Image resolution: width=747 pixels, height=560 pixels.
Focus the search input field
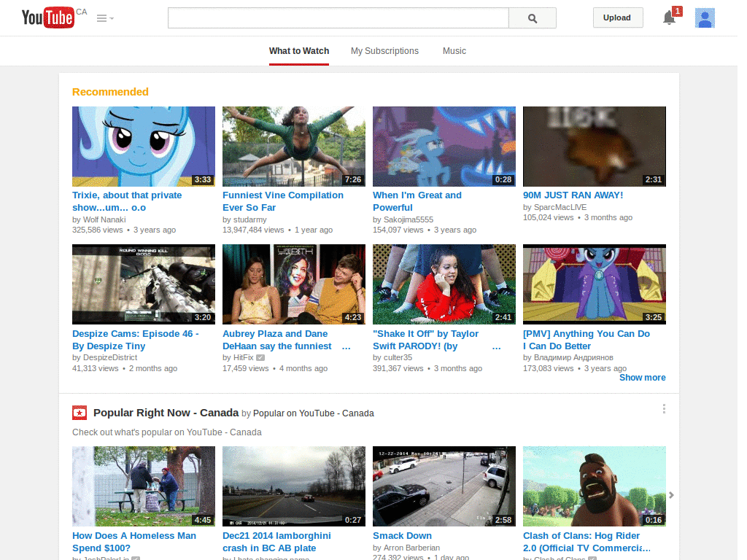click(x=338, y=18)
